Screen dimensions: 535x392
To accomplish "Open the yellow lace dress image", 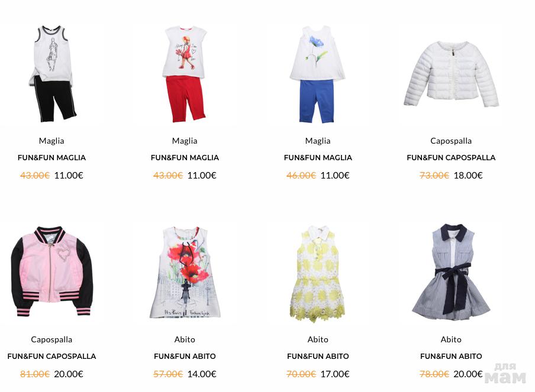I will 318,273.
